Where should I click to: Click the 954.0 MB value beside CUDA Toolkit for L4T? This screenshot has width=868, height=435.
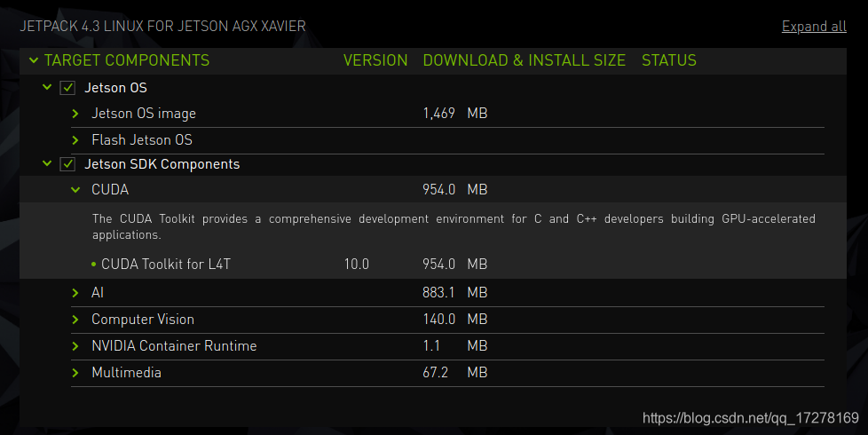tap(455, 264)
